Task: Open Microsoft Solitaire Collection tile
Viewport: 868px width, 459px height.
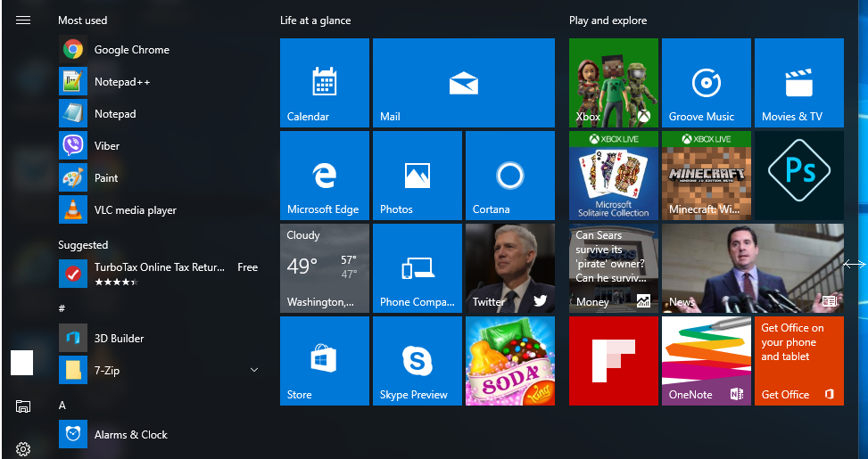Action: tap(614, 176)
